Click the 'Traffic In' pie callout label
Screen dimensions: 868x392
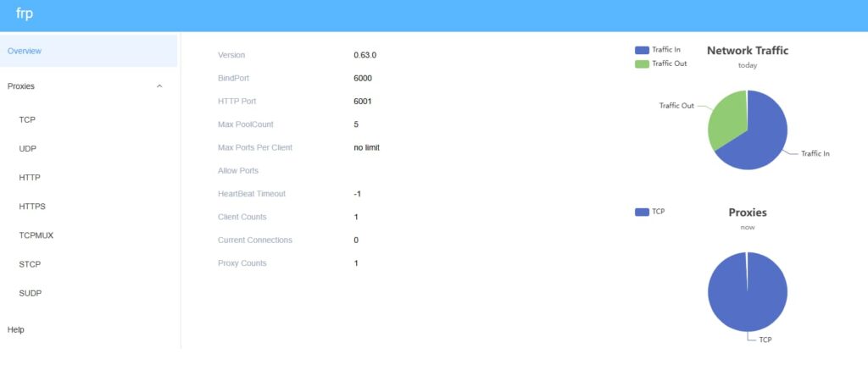(x=815, y=154)
